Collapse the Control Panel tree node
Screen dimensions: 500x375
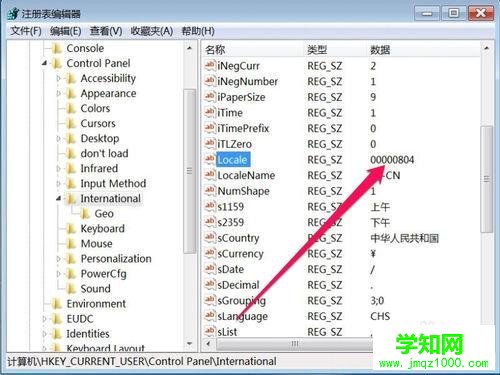[45, 63]
